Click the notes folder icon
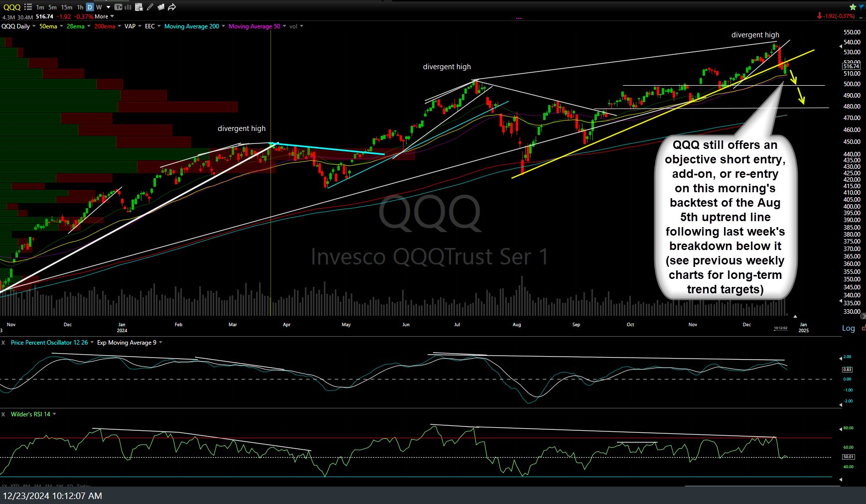 [160, 6]
